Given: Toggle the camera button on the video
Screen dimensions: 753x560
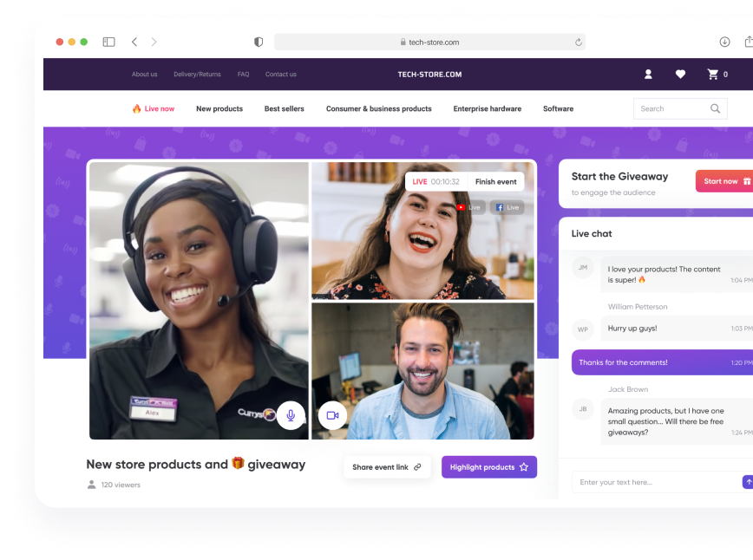Looking at the screenshot, I should tap(332, 415).
